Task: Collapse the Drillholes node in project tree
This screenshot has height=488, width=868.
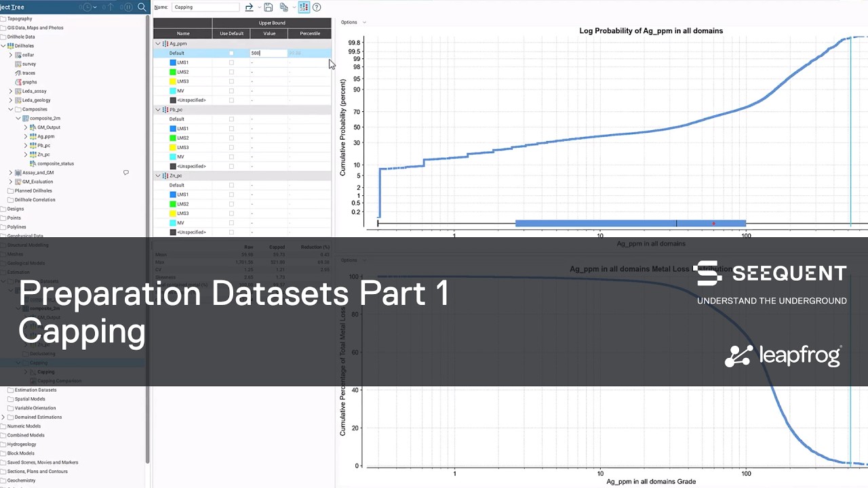Action: point(3,45)
